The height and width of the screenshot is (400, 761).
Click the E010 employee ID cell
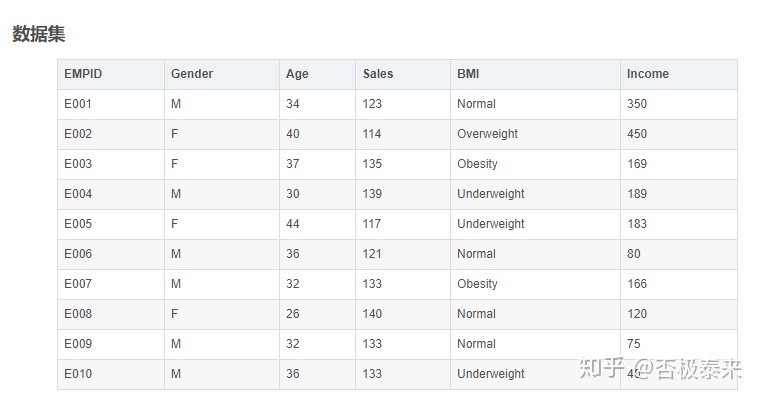pos(78,374)
